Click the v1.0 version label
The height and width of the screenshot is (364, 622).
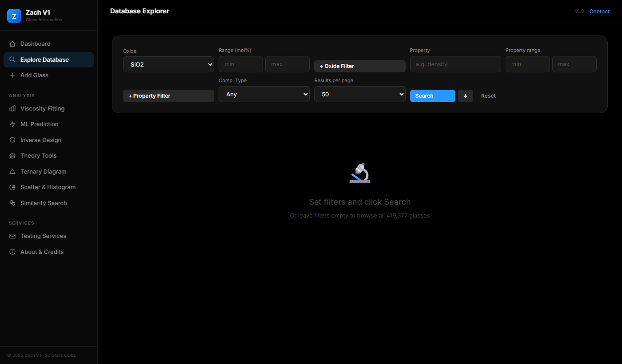point(579,12)
